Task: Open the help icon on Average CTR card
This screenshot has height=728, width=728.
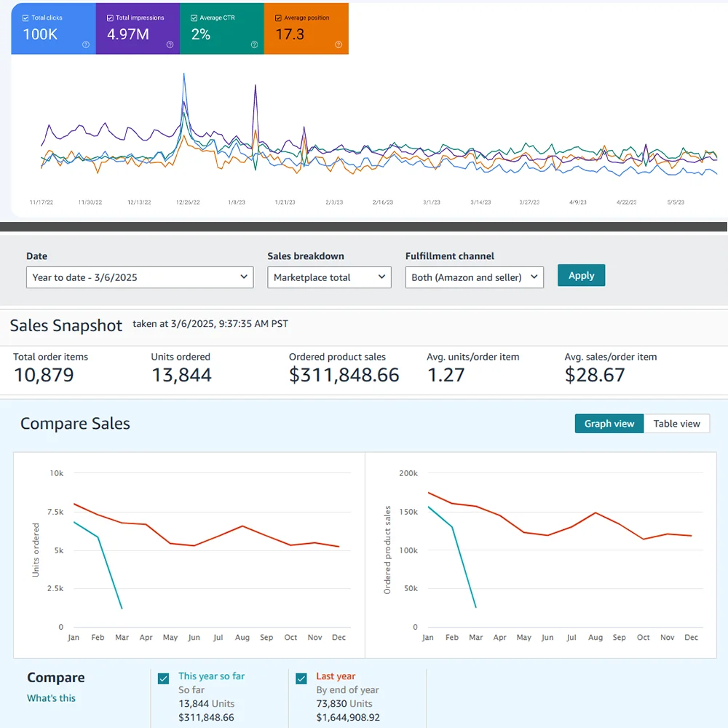Action: point(254,44)
